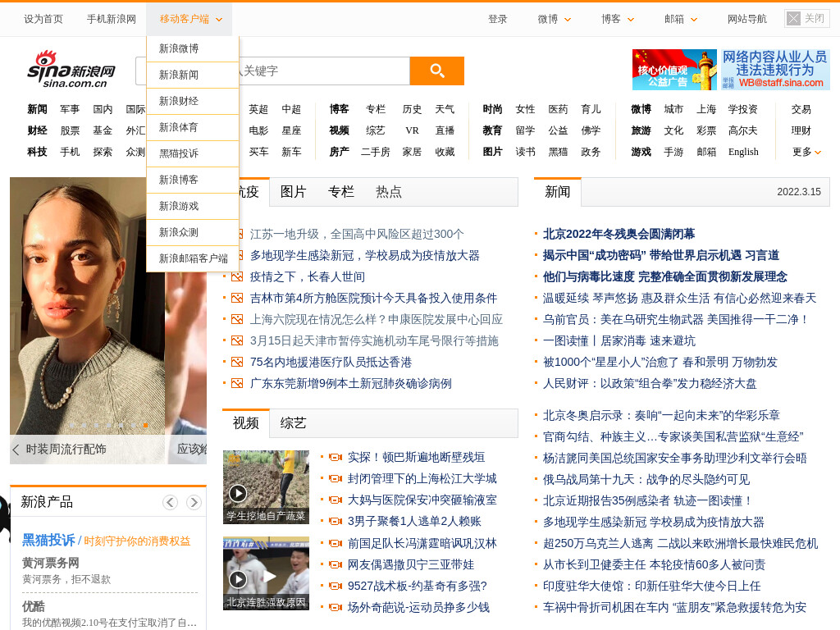This screenshot has height=630, width=840.
Task: Play the 北京连胜强敌原因 video thumbnail
Action: click(266, 573)
